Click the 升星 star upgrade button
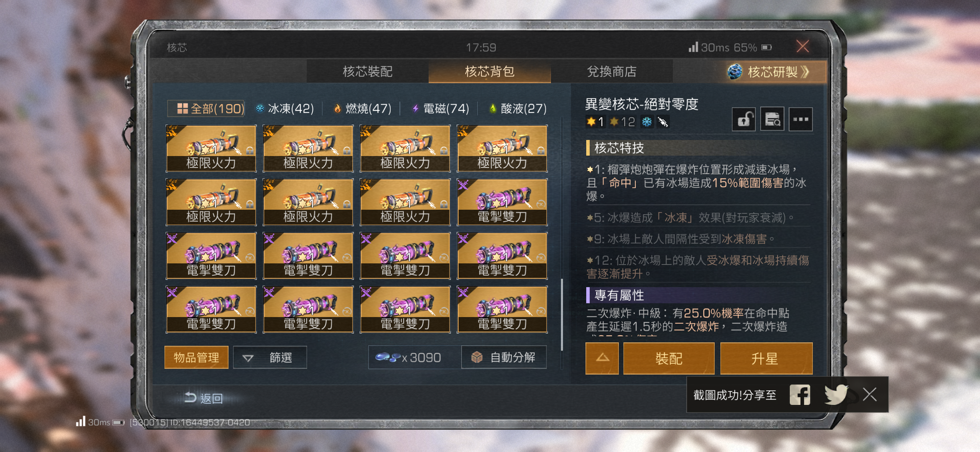This screenshot has height=452, width=980. point(766,358)
